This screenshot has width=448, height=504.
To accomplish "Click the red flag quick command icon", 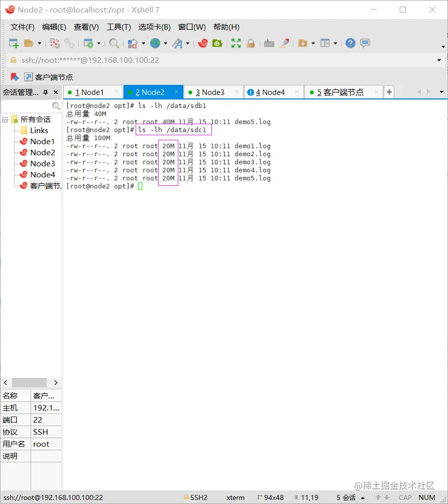I will 15,77.
